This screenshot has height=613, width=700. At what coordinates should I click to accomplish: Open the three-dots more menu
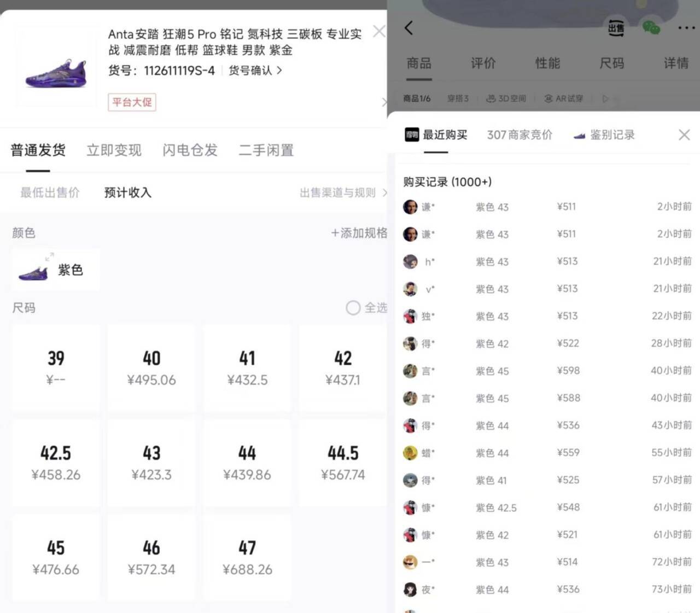(686, 28)
